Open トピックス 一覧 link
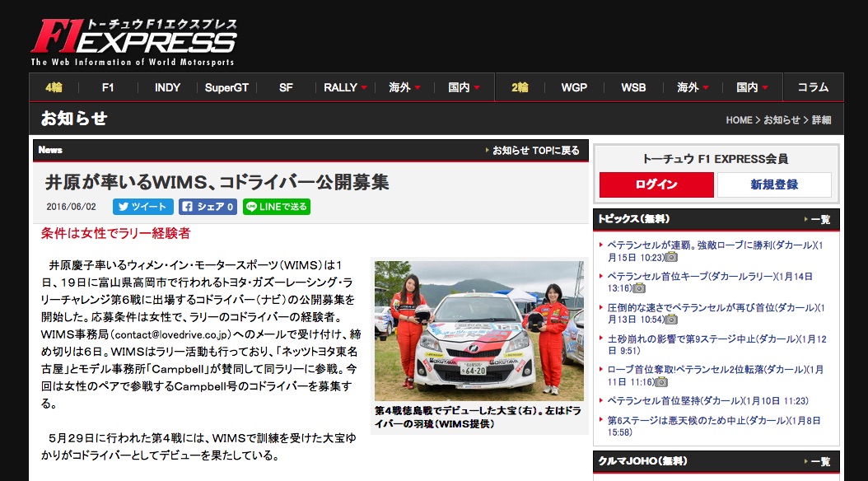868x481 pixels. pyautogui.click(x=820, y=220)
